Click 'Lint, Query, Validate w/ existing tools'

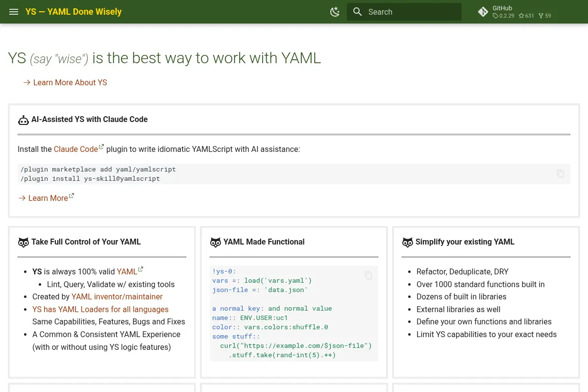(111, 284)
